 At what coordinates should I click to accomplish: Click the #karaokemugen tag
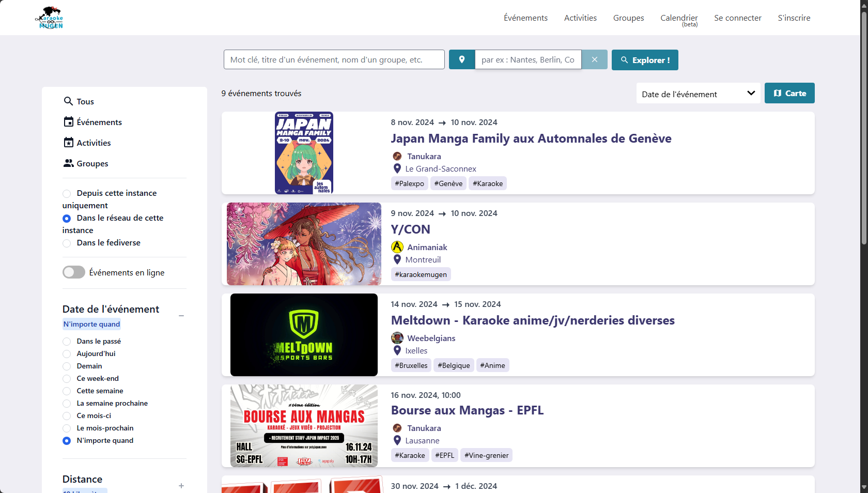(421, 274)
